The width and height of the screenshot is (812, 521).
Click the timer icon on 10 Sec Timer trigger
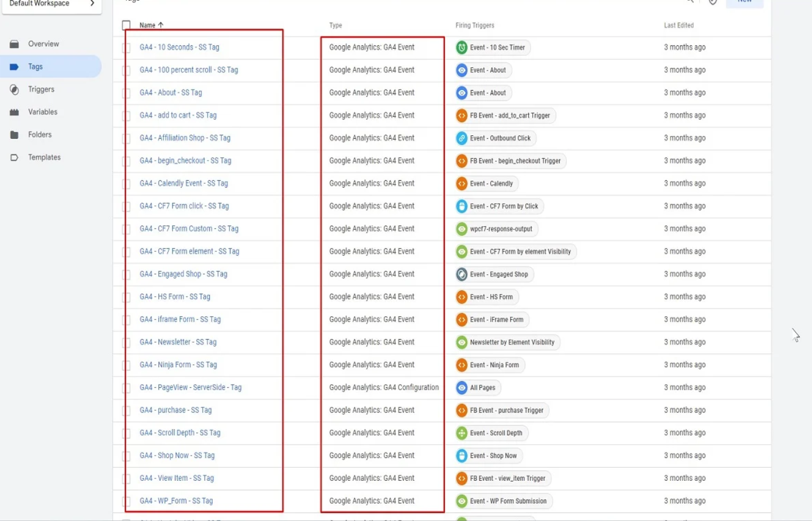(462, 48)
